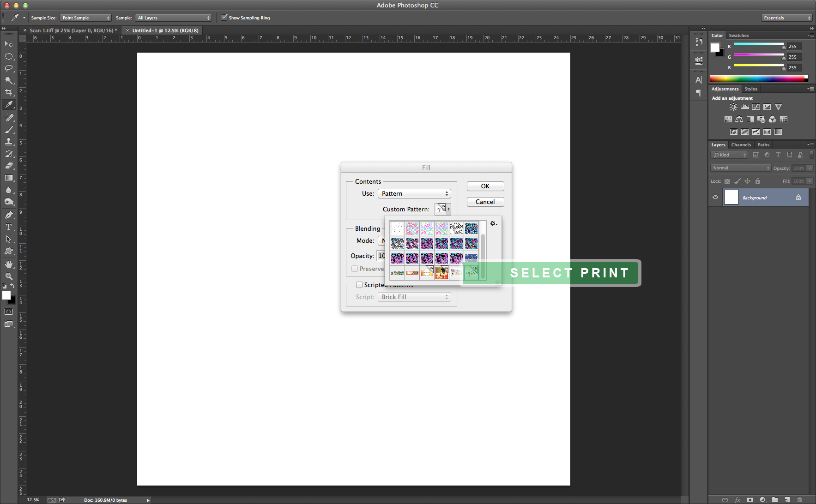This screenshot has width=816, height=504.
Task: Select the History Brush tool
Action: pos(9,154)
